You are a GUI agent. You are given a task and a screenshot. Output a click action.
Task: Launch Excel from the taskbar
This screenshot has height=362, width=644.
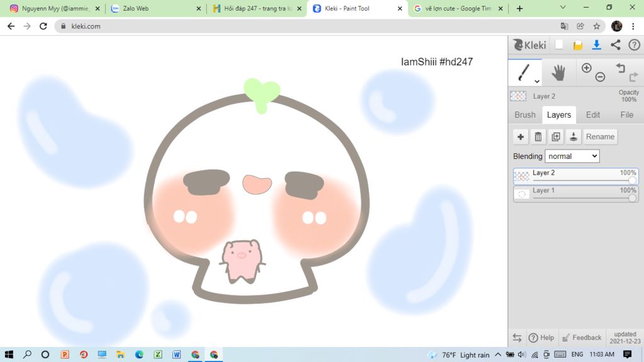pos(158,354)
